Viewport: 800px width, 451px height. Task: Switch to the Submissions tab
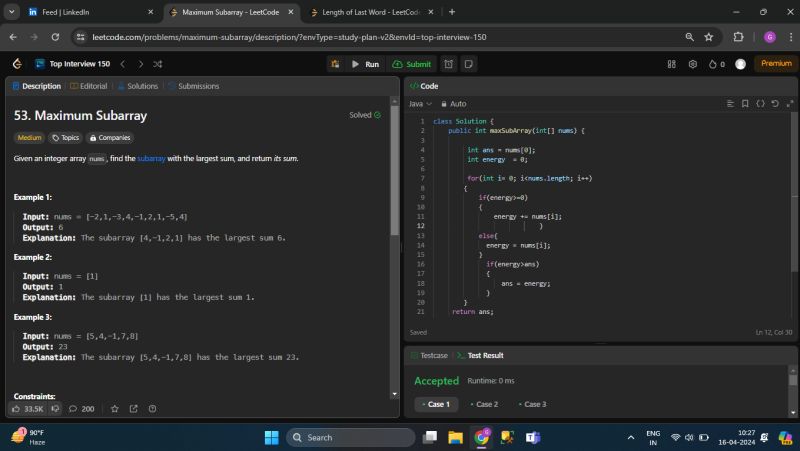pos(194,86)
